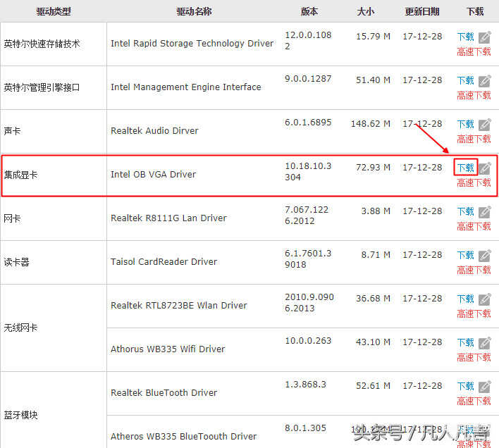499x448 pixels.
Task: Click Intel OB VGA Driver name
Action: [x=154, y=174]
